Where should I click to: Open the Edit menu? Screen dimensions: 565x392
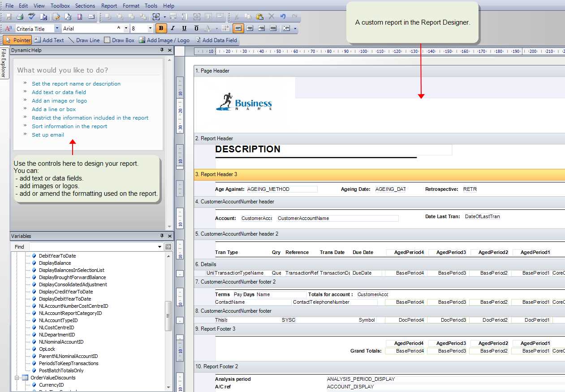click(x=23, y=6)
